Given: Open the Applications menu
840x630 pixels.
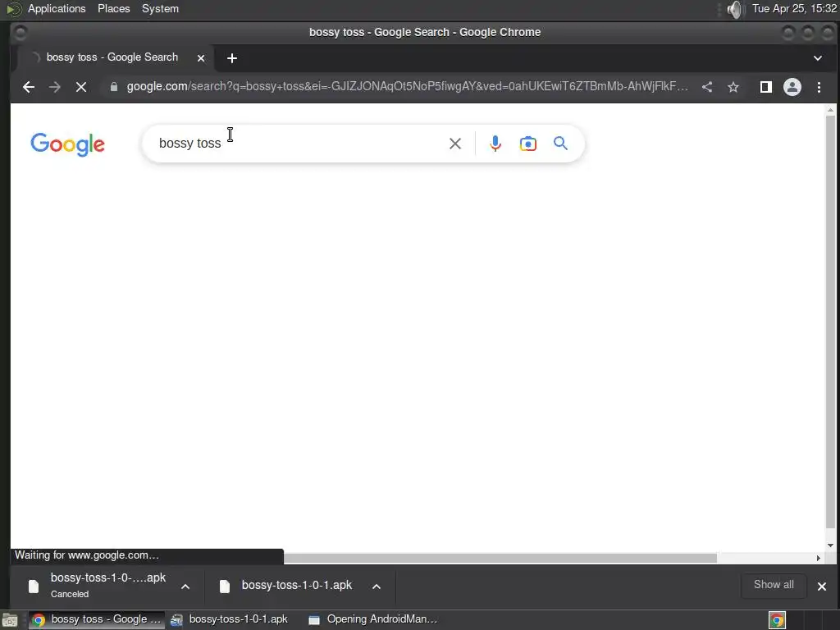Looking at the screenshot, I should coord(57,8).
